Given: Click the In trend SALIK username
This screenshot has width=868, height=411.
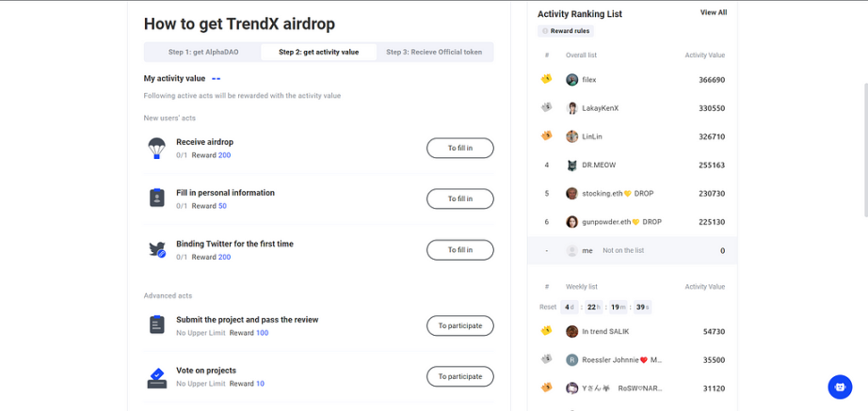Looking at the screenshot, I should coord(605,331).
